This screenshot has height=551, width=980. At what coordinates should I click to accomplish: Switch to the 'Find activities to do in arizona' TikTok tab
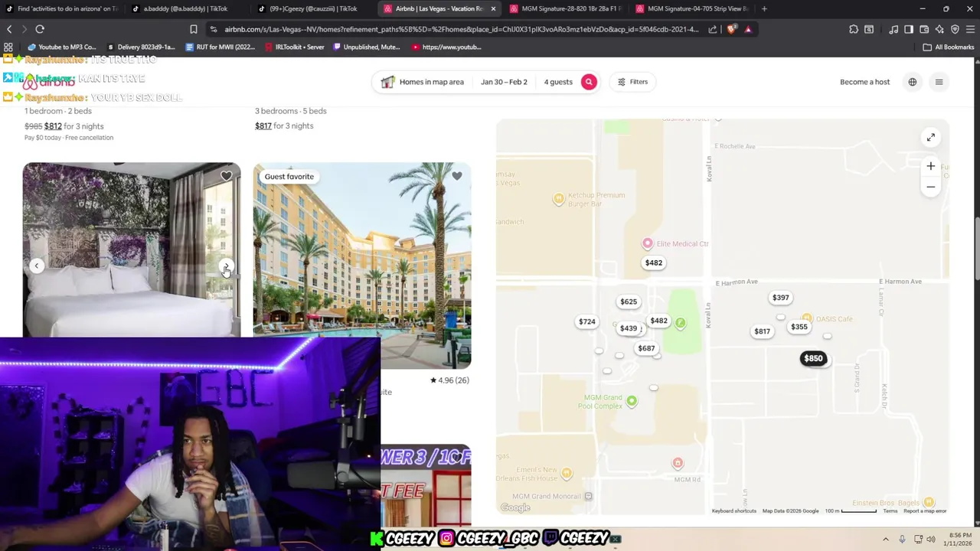pyautogui.click(x=61, y=8)
